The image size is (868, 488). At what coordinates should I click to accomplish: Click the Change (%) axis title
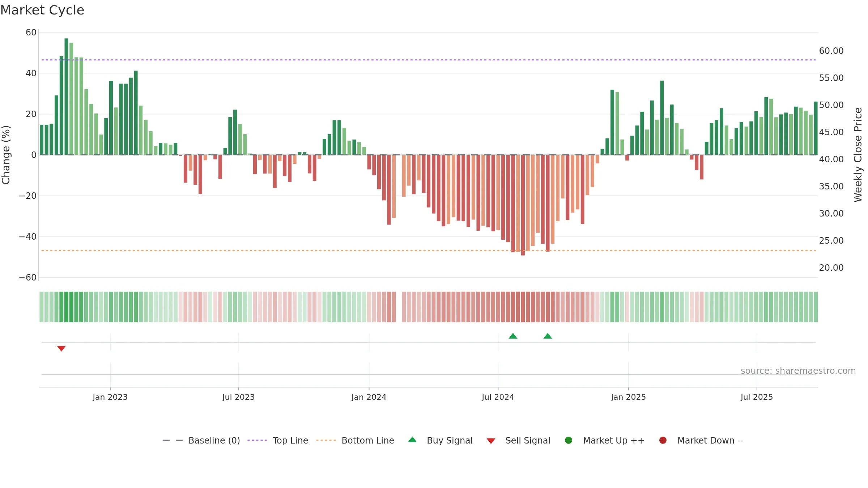pos(6,155)
